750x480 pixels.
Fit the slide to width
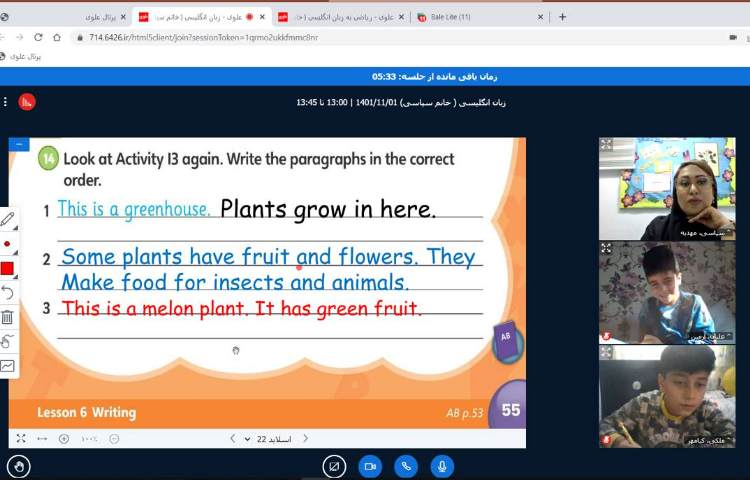click(x=42, y=438)
